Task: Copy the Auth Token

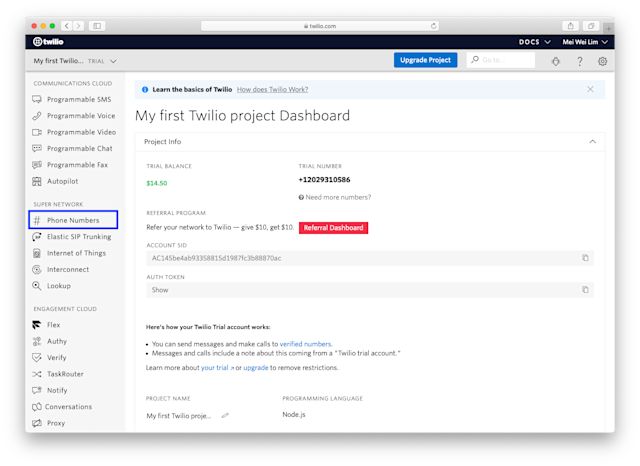Action: click(x=585, y=290)
